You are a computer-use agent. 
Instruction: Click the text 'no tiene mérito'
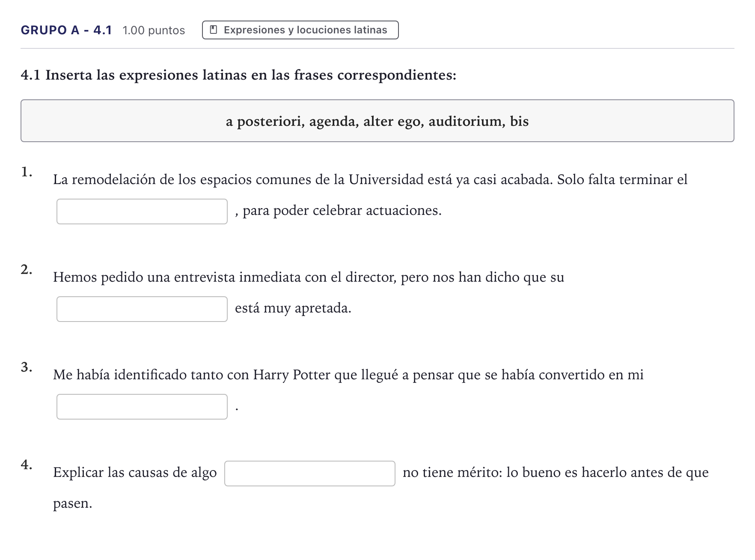coord(452,473)
